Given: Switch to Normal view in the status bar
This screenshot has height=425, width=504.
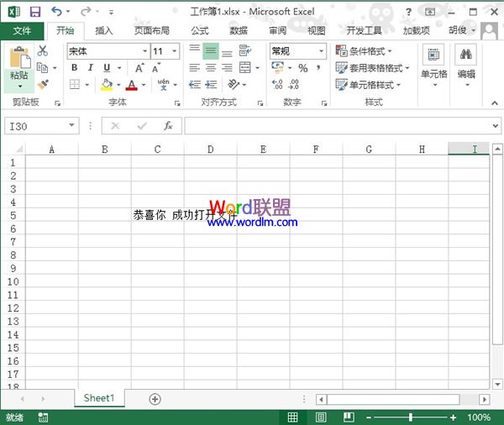Looking at the screenshot, I should point(292,417).
